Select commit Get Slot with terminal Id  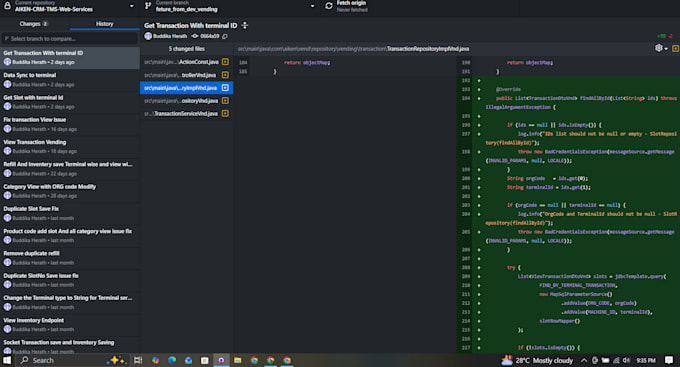(x=69, y=102)
